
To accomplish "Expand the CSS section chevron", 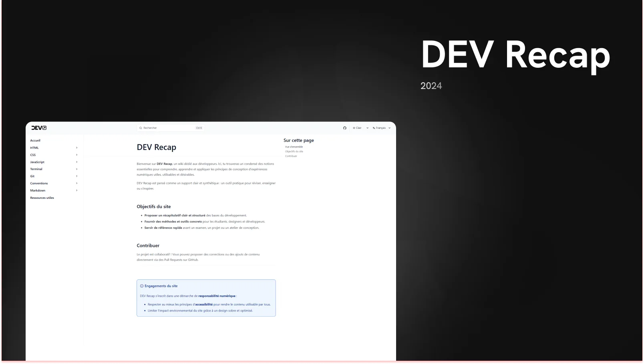I will (76, 155).
